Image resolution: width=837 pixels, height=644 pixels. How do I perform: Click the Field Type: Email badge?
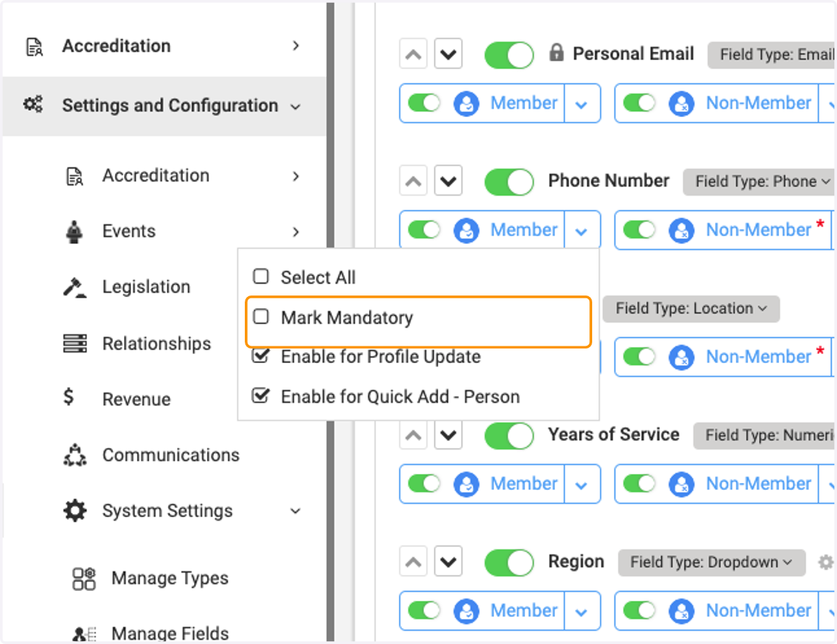click(771, 55)
